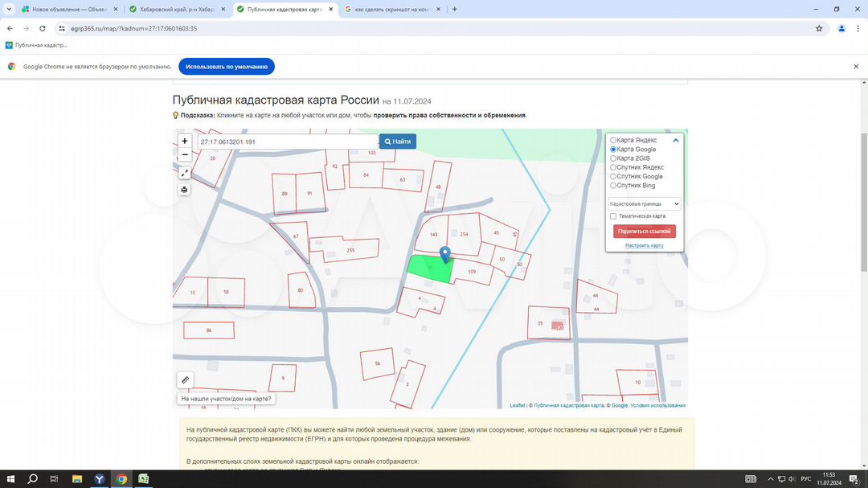
Task: Select the Карта Яндекс map layer
Action: pos(614,141)
